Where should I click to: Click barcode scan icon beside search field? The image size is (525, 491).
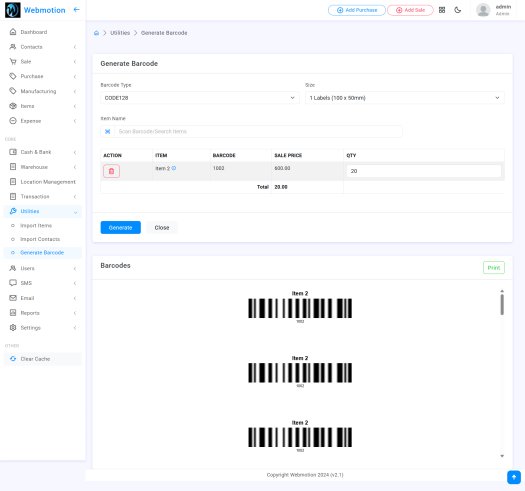tap(107, 131)
